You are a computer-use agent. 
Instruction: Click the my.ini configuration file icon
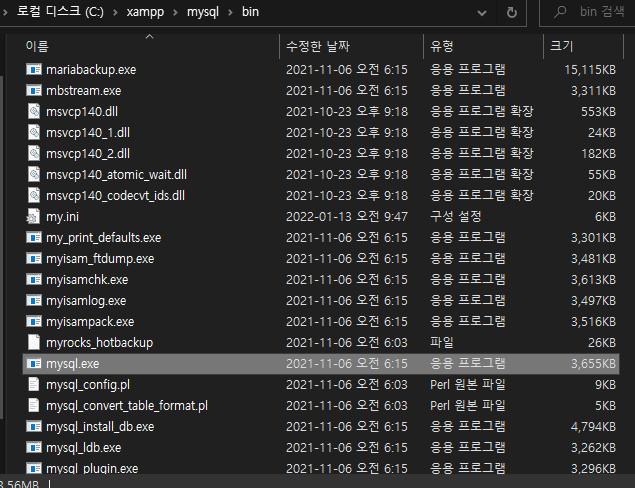[33, 217]
